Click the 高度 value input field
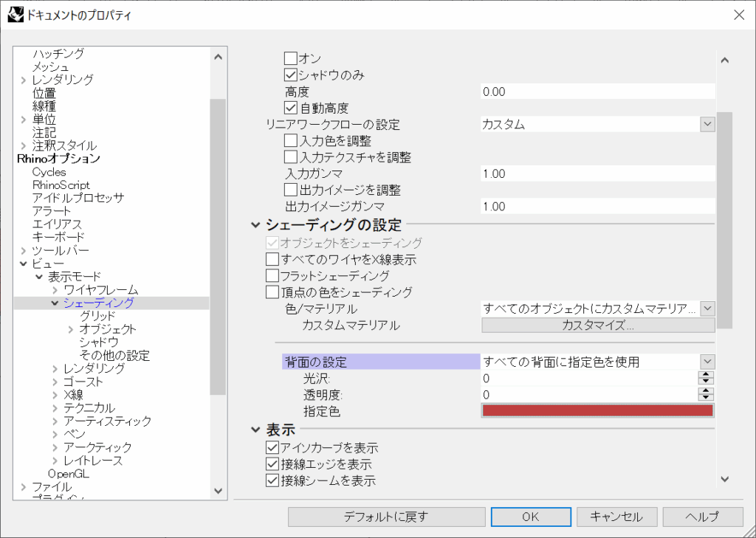Image resolution: width=756 pixels, height=538 pixels. pyautogui.click(x=598, y=92)
